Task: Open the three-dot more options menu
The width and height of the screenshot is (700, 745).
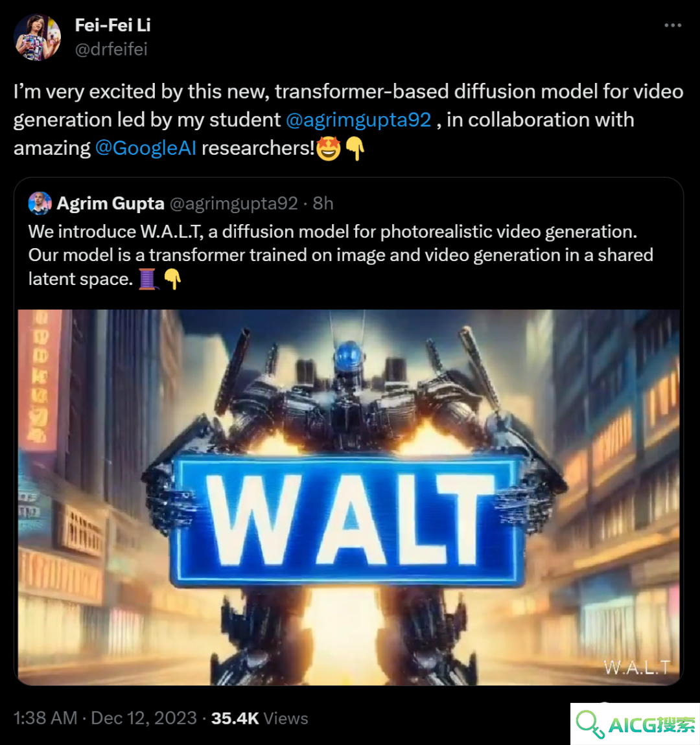Action: click(x=673, y=25)
